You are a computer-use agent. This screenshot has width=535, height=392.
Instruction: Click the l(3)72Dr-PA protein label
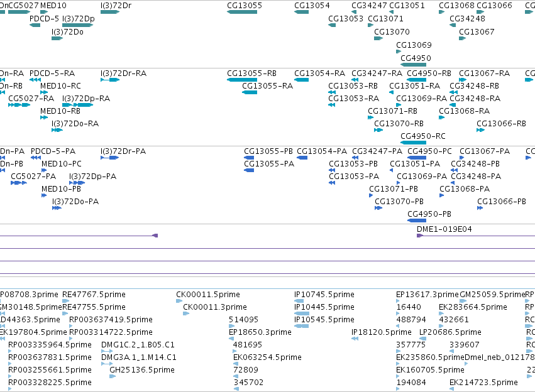coord(123,151)
